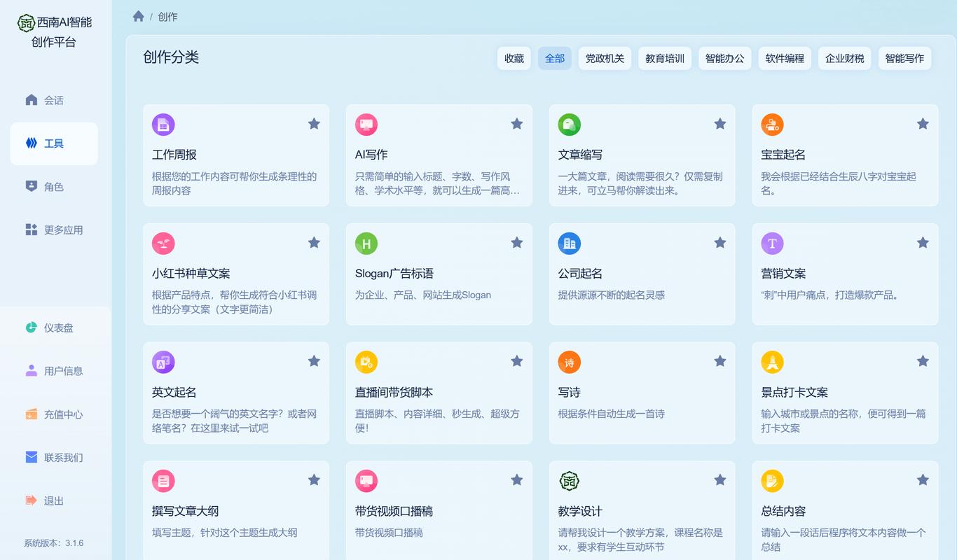The height and width of the screenshot is (560, 957).
Task: Star the AI写作 tool
Action: click(x=517, y=124)
